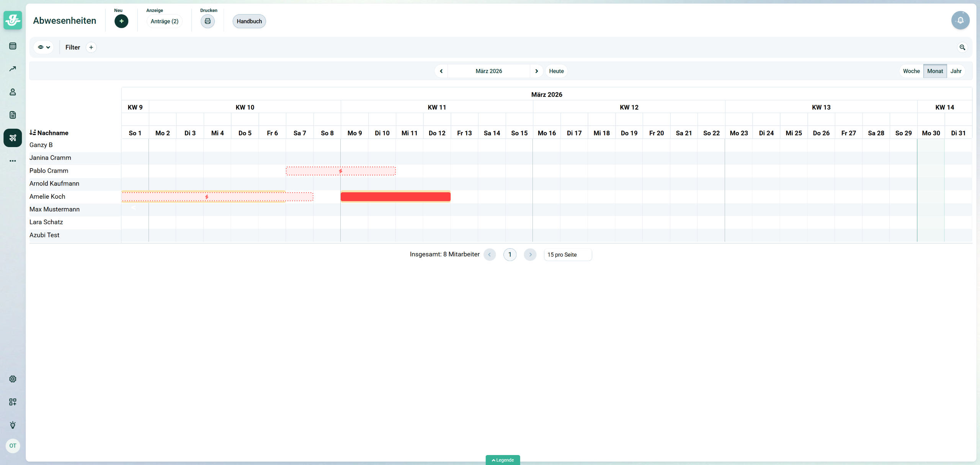Open the settings gear in sidebar

click(13, 379)
